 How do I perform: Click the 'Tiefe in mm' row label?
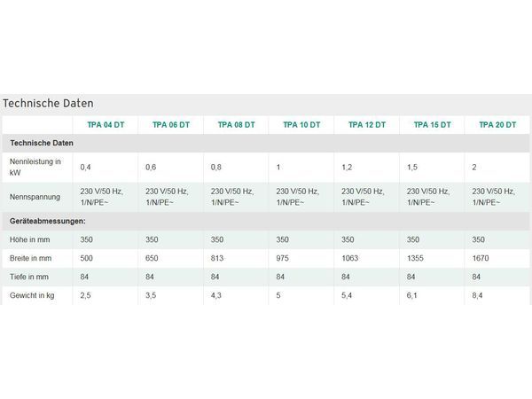coord(29,277)
